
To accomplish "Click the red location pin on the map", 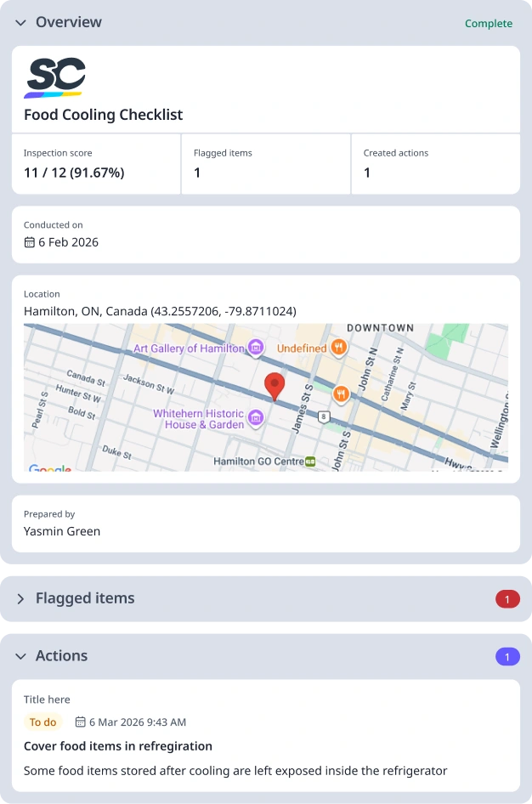I will pos(274,387).
